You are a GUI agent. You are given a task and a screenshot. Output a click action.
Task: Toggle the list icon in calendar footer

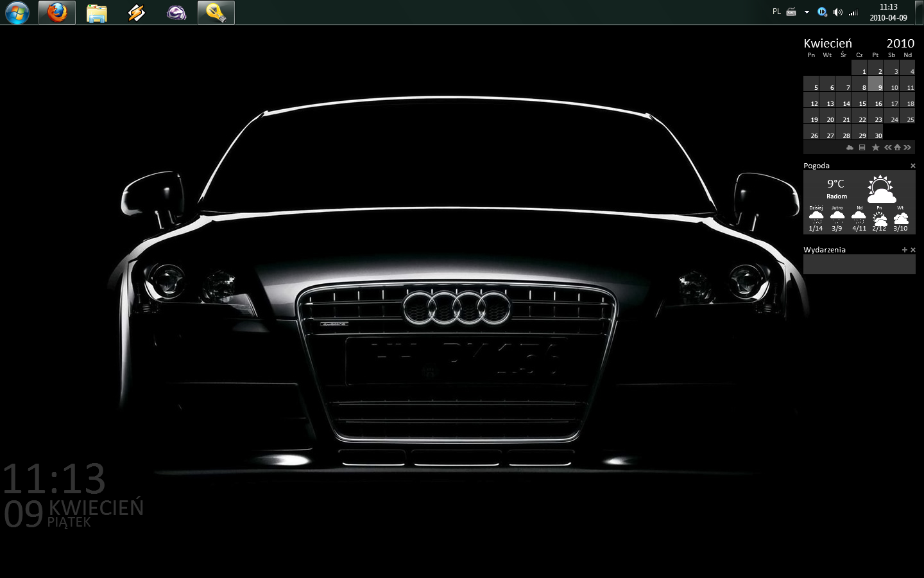(862, 148)
